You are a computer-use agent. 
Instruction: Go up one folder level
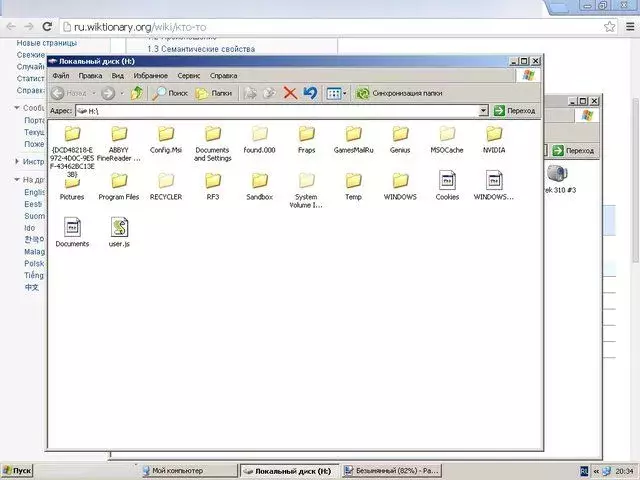tap(137, 93)
